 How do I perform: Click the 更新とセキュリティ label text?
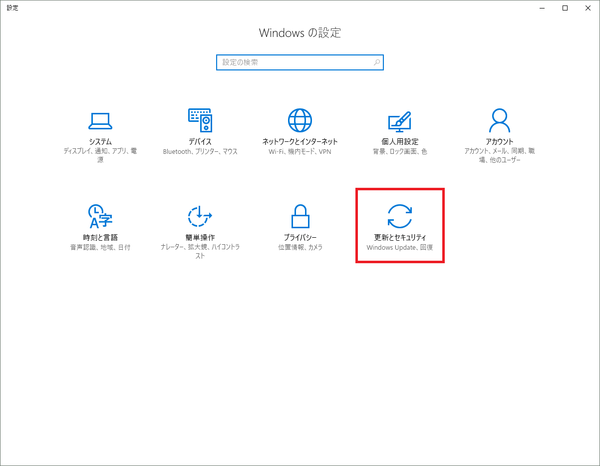[399, 238]
